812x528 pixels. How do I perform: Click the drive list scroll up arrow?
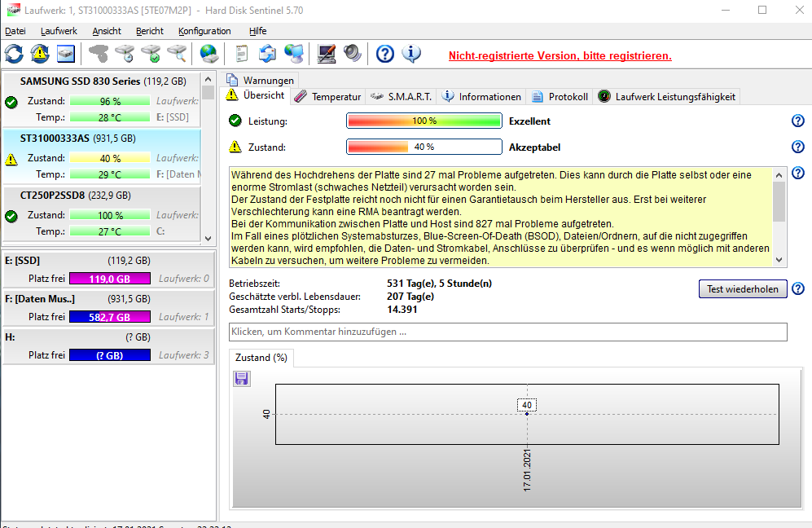pyautogui.click(x=208, y=79)
